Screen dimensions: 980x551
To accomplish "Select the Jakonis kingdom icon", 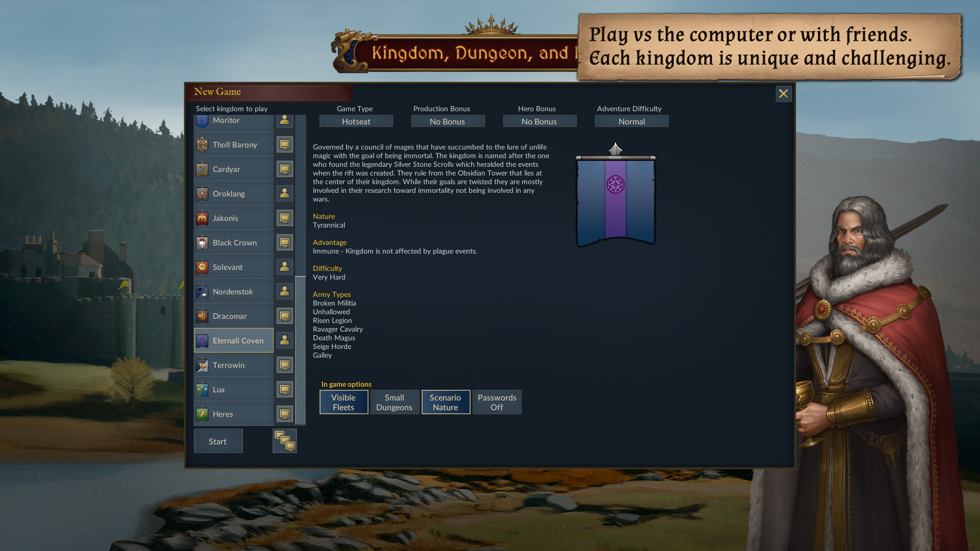I will [202, 218].
